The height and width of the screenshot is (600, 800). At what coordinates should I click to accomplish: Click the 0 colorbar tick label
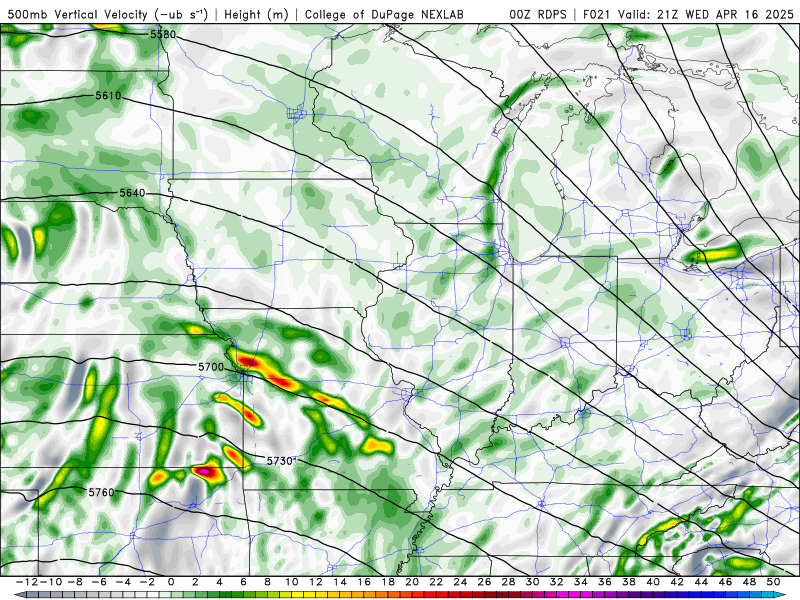click(171, 582)
